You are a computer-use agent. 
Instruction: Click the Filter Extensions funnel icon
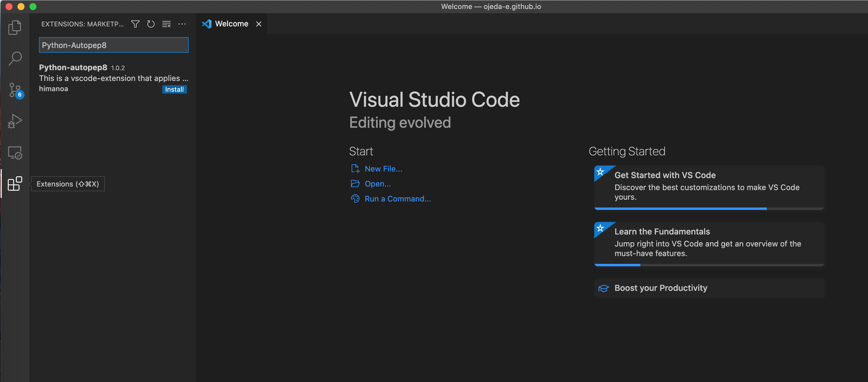pos(135,24)
